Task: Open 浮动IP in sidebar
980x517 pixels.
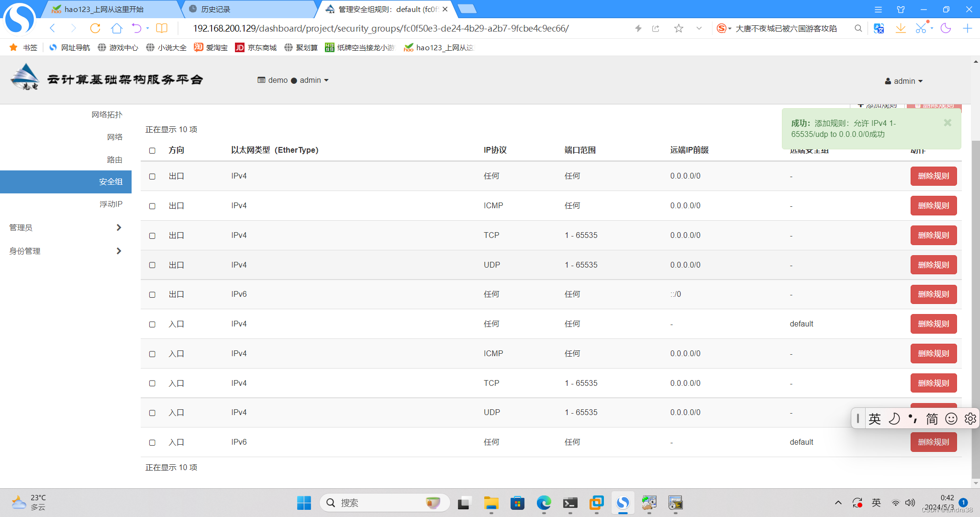Action: coord(111,204)
